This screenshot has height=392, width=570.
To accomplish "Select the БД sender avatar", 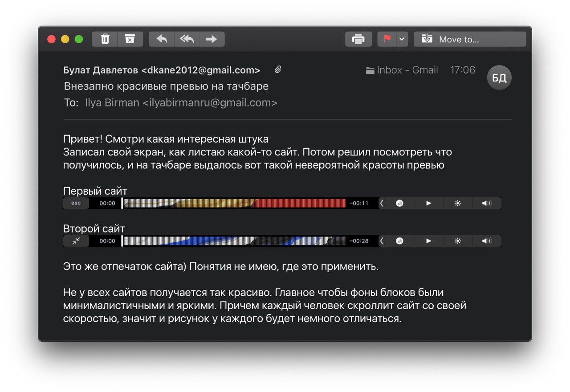I will (499, 78).
